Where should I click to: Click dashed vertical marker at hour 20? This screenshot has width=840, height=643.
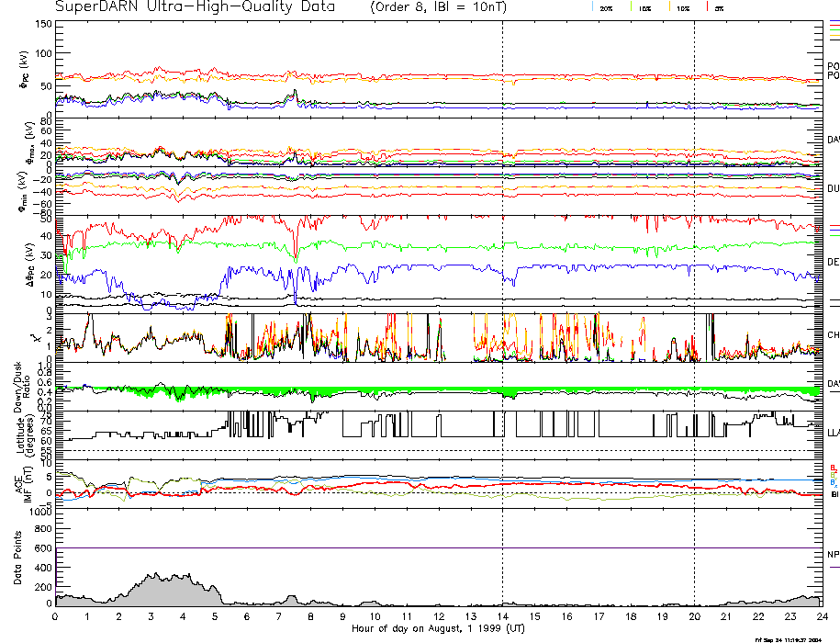pyautogui.click(x=694, y=276)
